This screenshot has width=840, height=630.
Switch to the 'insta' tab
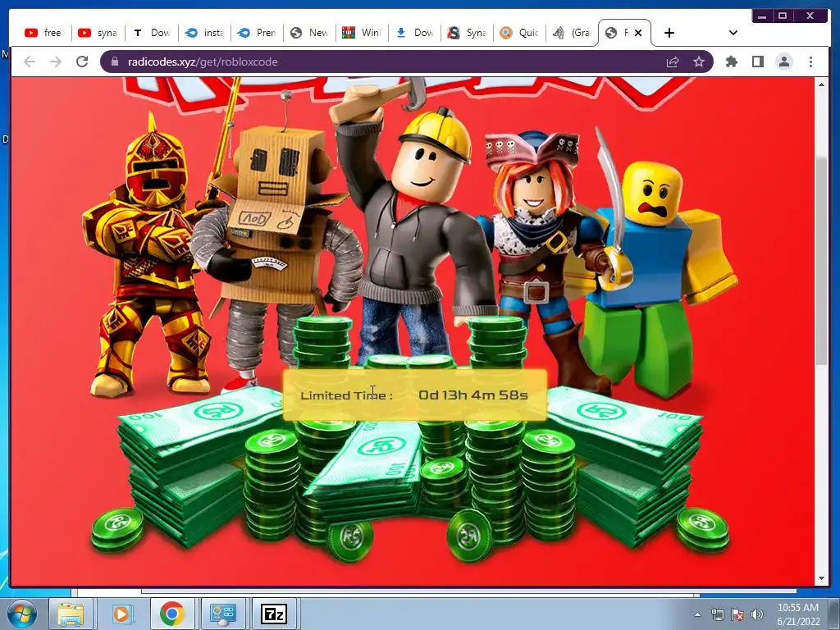204,33
